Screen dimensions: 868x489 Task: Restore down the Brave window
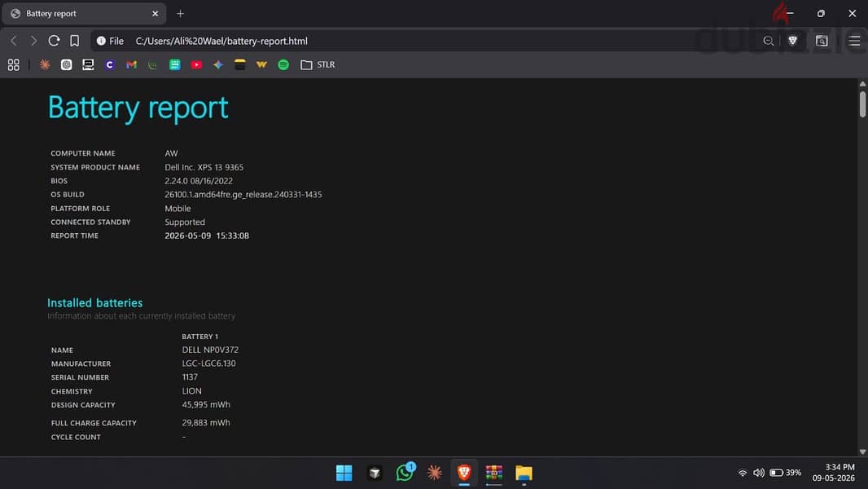821,13
